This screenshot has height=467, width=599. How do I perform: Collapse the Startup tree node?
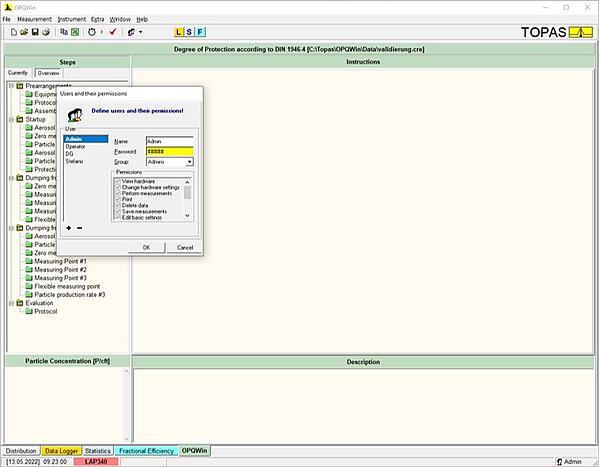(x=11, y=119)
